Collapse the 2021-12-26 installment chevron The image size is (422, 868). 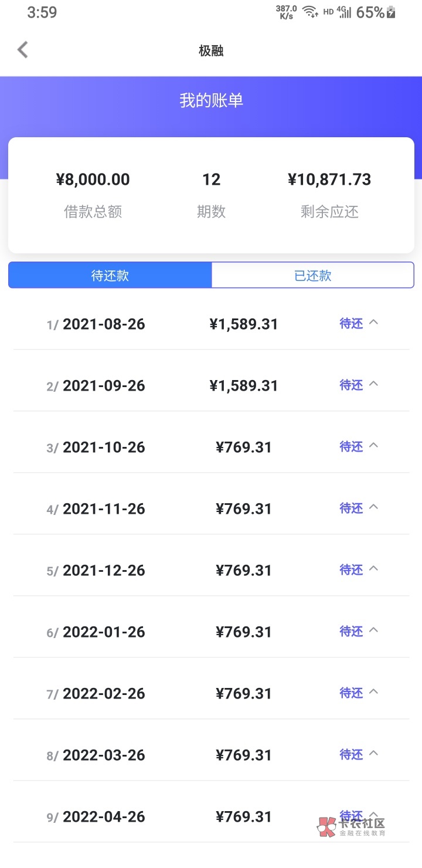373,568
